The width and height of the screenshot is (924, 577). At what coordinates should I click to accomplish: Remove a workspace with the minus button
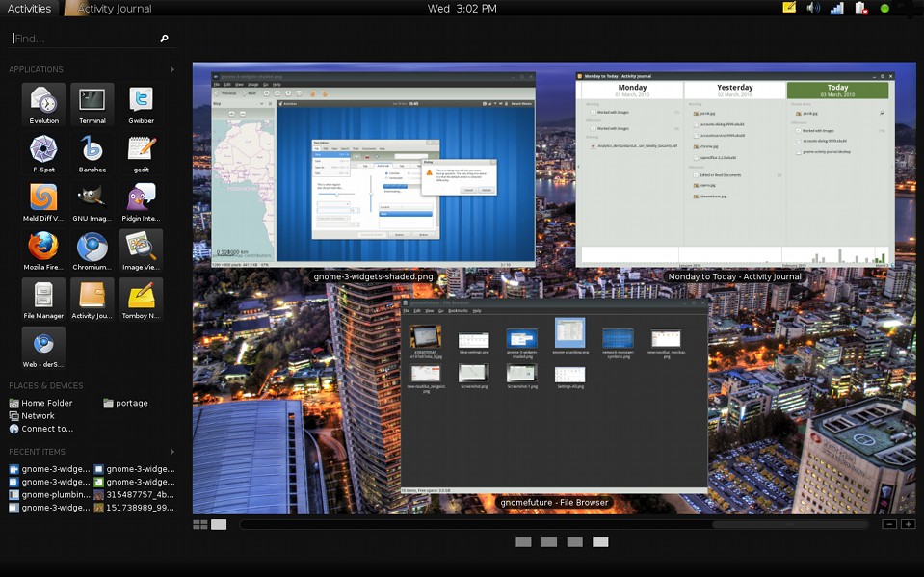click(x=890, y=524)
